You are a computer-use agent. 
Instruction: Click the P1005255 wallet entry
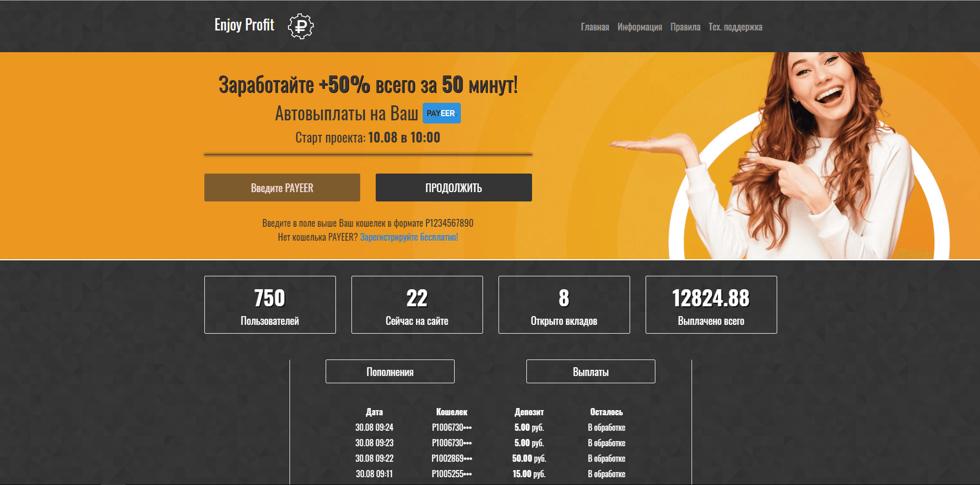(x=452, y=474)
